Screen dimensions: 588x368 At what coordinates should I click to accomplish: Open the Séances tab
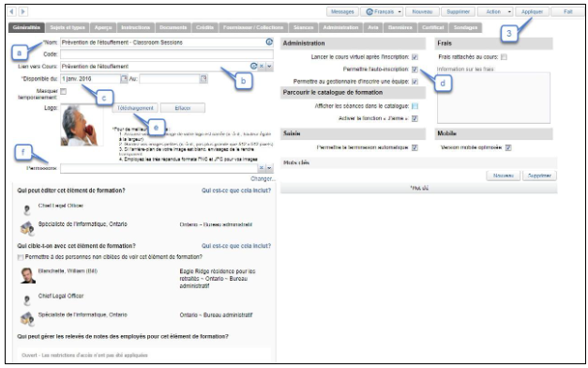pos(303,27)
